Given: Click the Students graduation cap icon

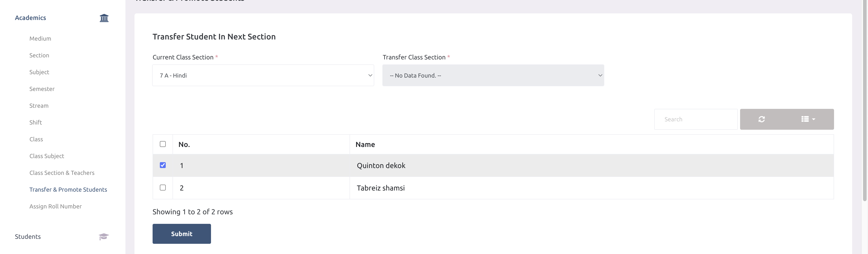Looking at the screenshot, I should 104,237.
